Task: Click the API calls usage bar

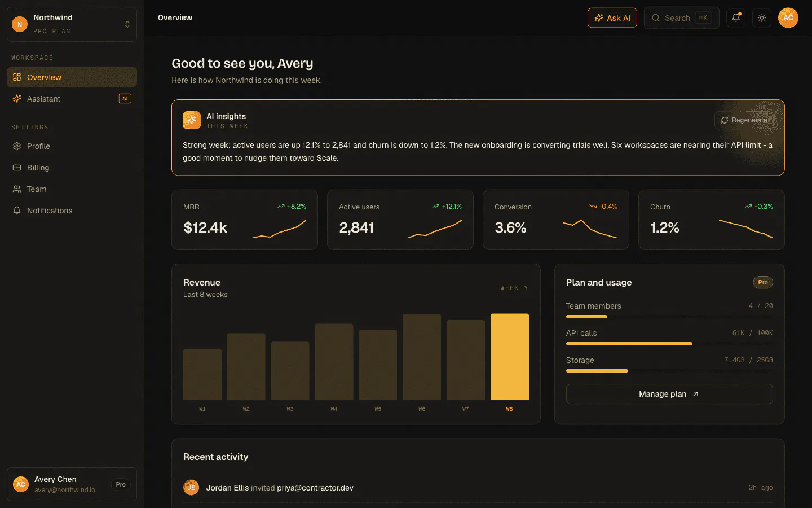Action: tap(669, 344)
